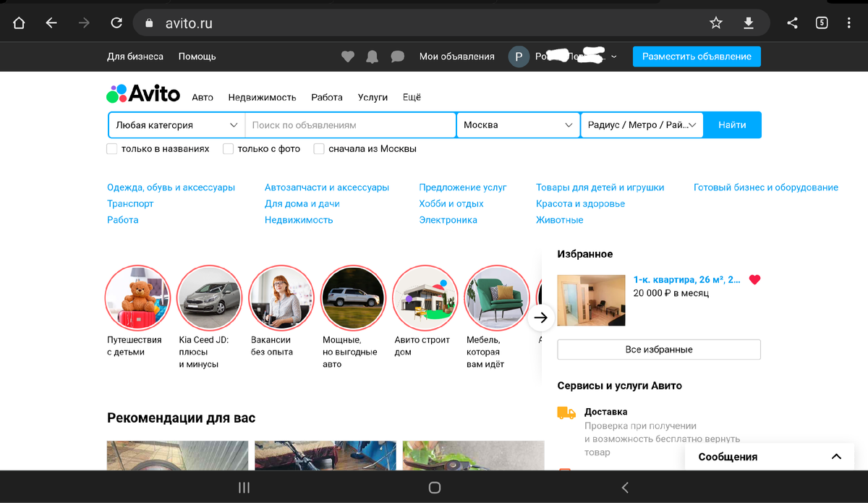
Task: Tap the browser home icon
Action: click(x=19, y=23)
